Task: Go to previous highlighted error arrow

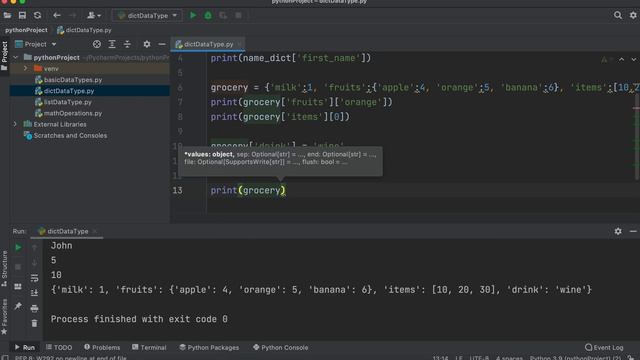Action: click(621, 60)
